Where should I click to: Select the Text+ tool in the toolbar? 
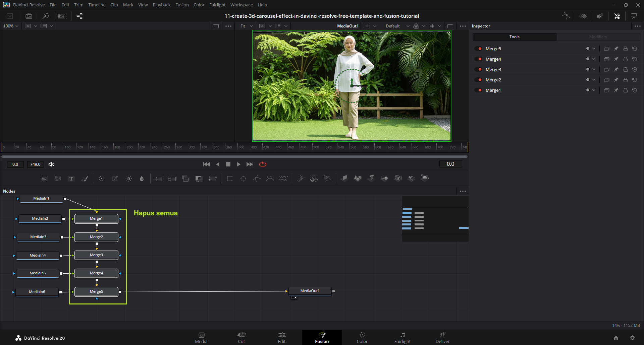pos(71,179)
